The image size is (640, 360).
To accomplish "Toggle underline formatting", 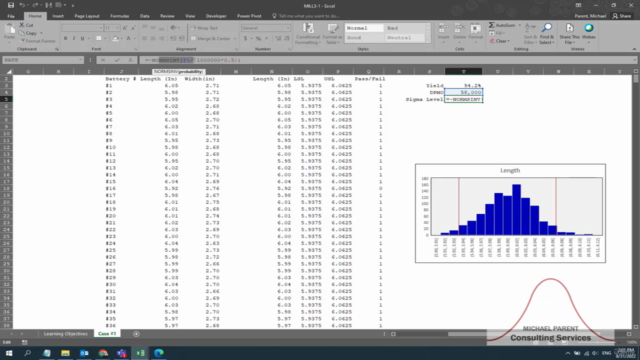I will pyautogui.click(x=82, y=38).
